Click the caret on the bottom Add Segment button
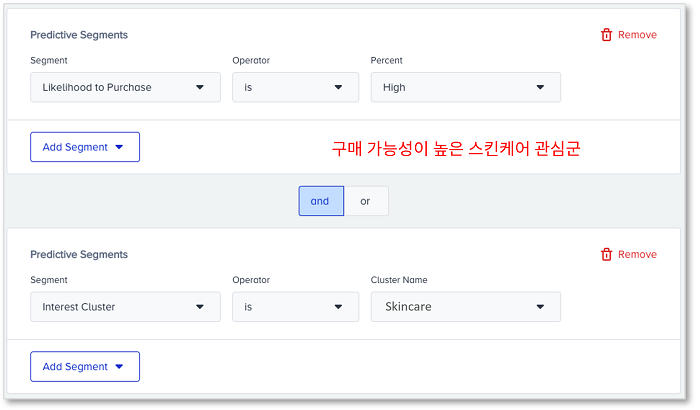Image resolution: width=700 pixels, height=410 pixels. tap(119, 367)
